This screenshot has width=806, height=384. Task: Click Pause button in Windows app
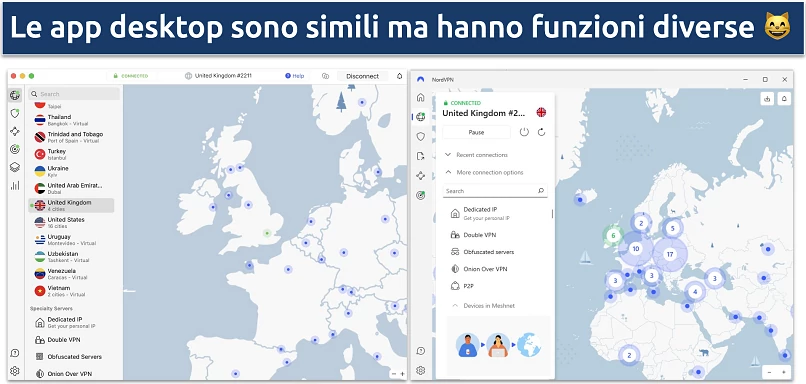477,132
